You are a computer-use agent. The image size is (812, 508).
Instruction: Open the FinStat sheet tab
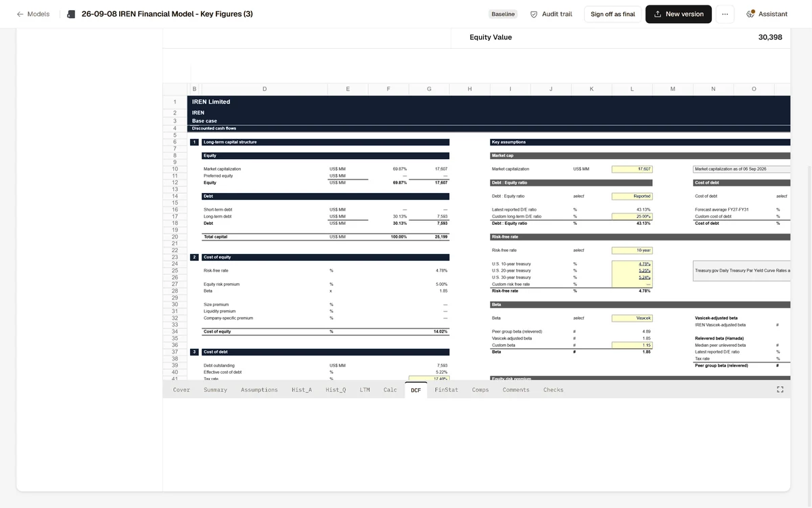click(x=447, y=390)
